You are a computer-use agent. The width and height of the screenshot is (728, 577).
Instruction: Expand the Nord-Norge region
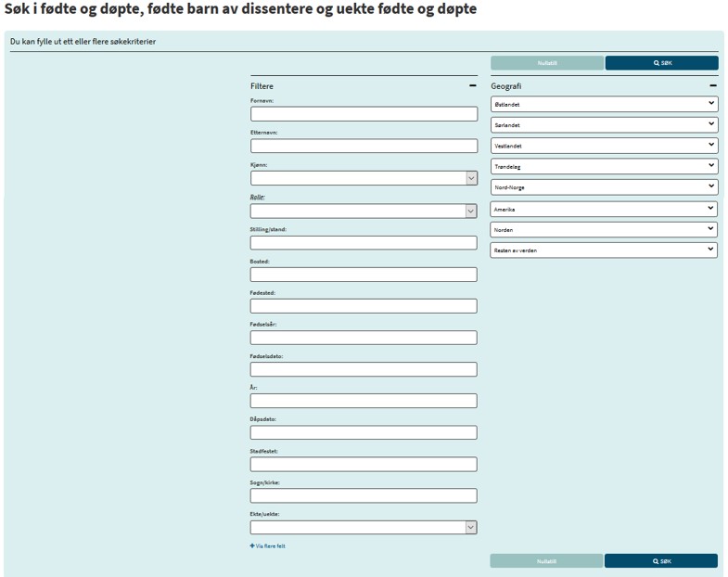604,187
